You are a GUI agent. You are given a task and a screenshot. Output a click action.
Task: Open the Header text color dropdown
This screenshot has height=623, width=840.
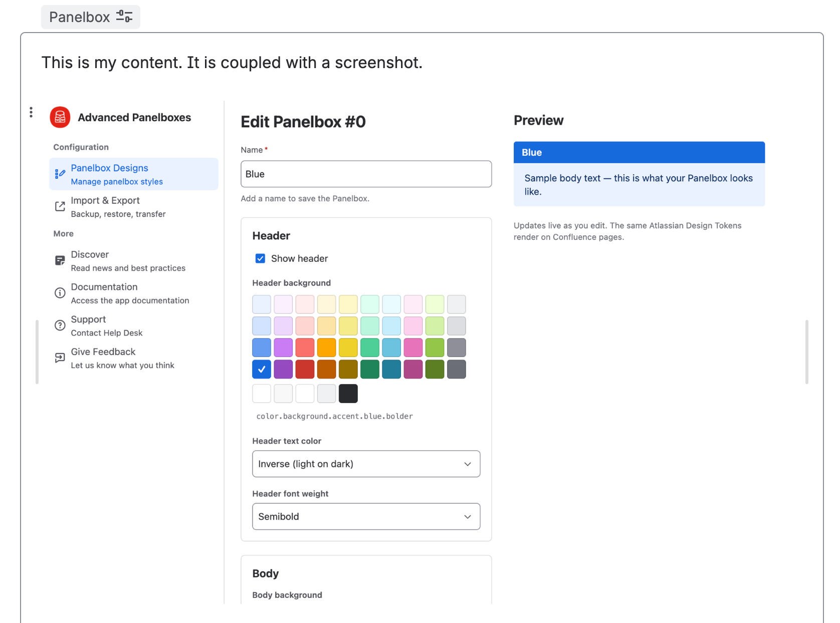tap(366, 464)
